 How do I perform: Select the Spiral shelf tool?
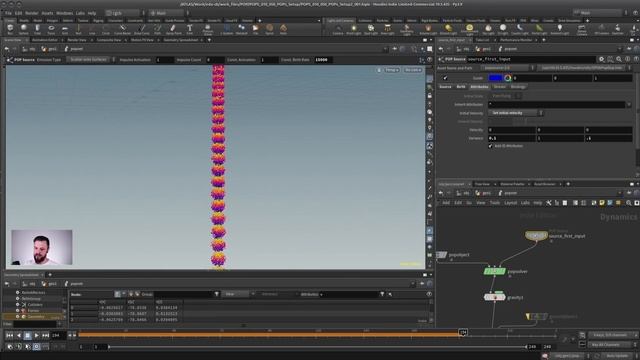pyautogui.click(x=269, y=29)
